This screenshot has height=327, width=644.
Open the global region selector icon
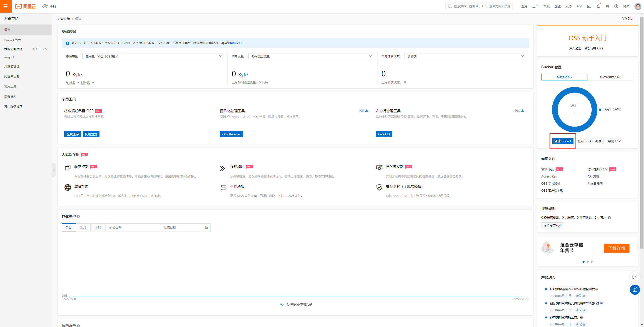point(45,6)
